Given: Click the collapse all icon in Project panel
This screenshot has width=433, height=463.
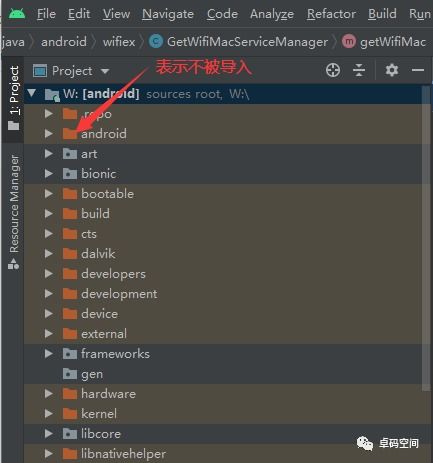Looking at the screenshot, I should (359, 70).
